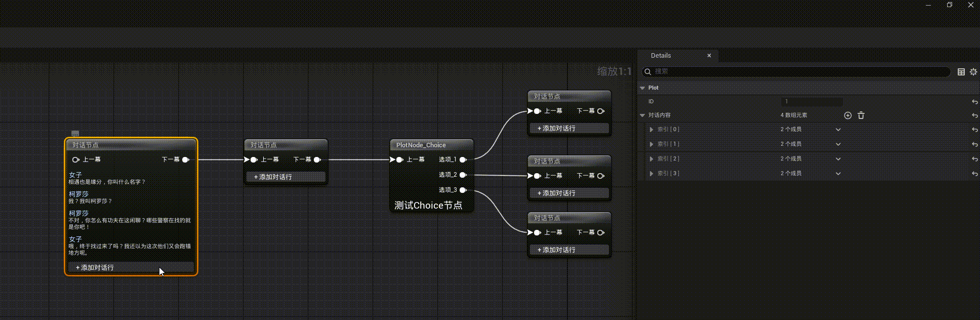This screenshot has width=980, height=320.
Task: Click the 测试Choice节点 comment text
Action: tap(428, 206)
